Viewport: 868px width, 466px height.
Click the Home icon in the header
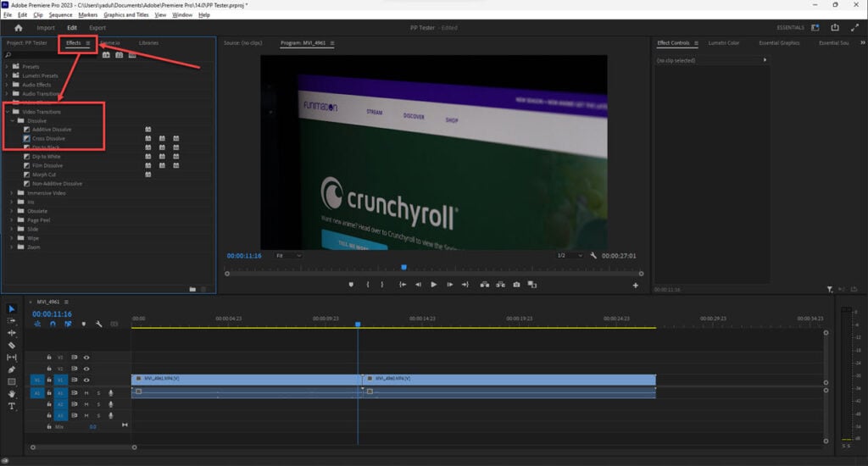coord(19,28)
